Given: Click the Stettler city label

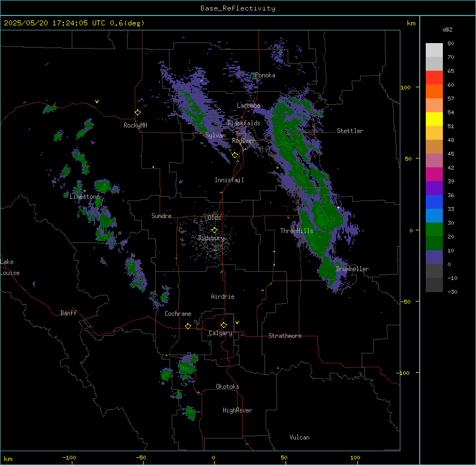Looking at the screenshot, I should (350, 131).
